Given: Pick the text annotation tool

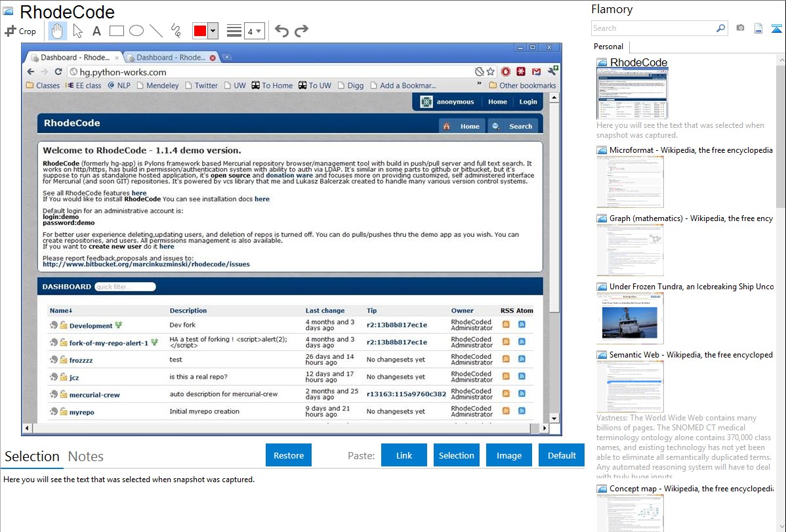Looking at the screenshot, I should 96,31.
